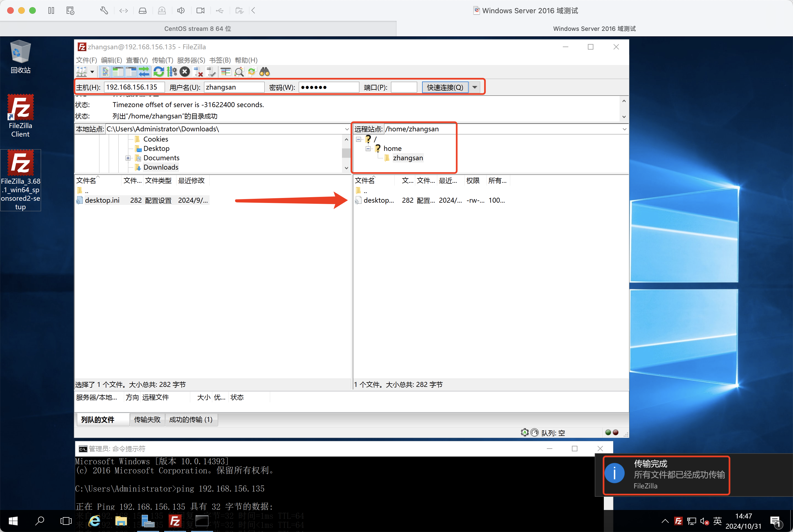Viewport: 793px width, 532px height.
Task: Cancel current operation with X icon
Action: (x=185, y=72)
